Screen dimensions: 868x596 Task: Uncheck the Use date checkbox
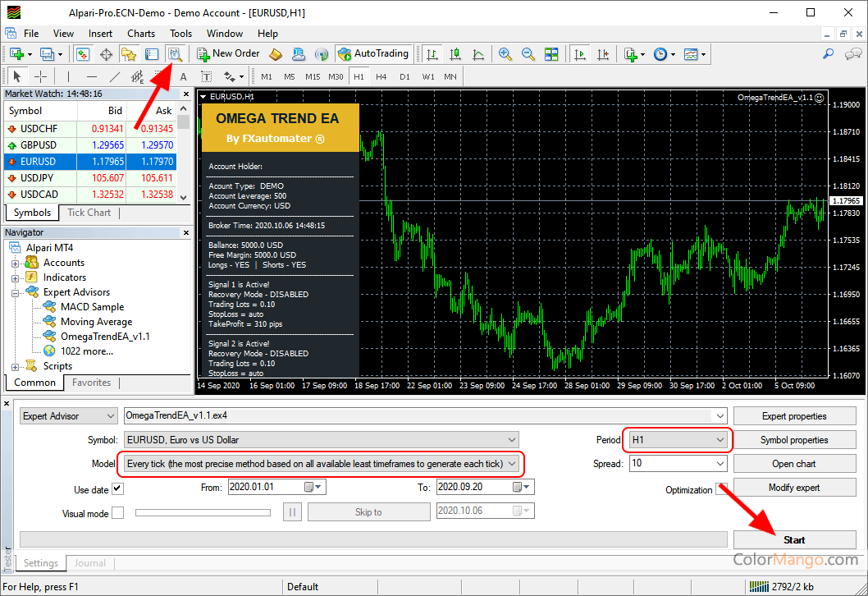pyautogui.click(x=118, y=488)
